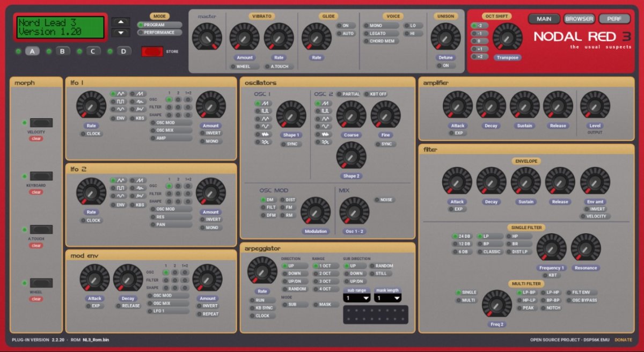The height and width of the screenshot is (352, 644).
Task: Select the square waveform in LFO 1
Action: coord(118,102)
